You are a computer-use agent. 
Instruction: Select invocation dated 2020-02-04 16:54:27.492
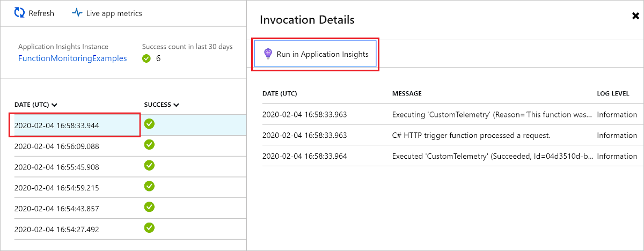pyautogui.click(x=56, y=230)
